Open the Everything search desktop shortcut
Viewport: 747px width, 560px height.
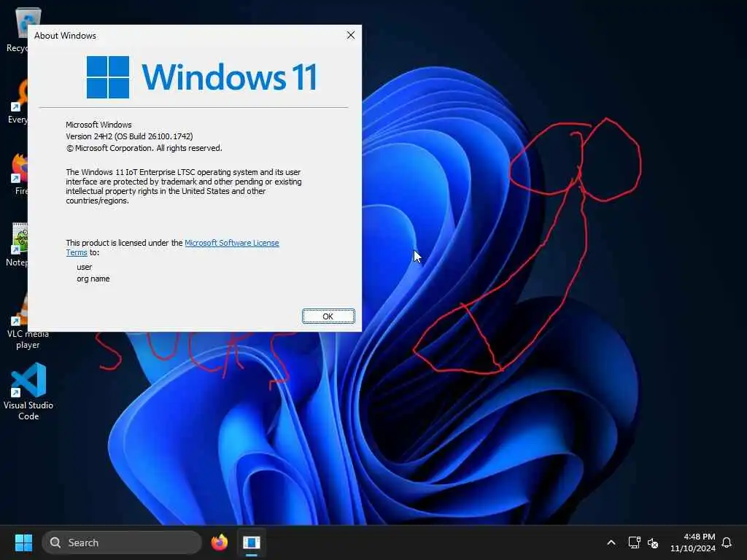tap(20, 102)
